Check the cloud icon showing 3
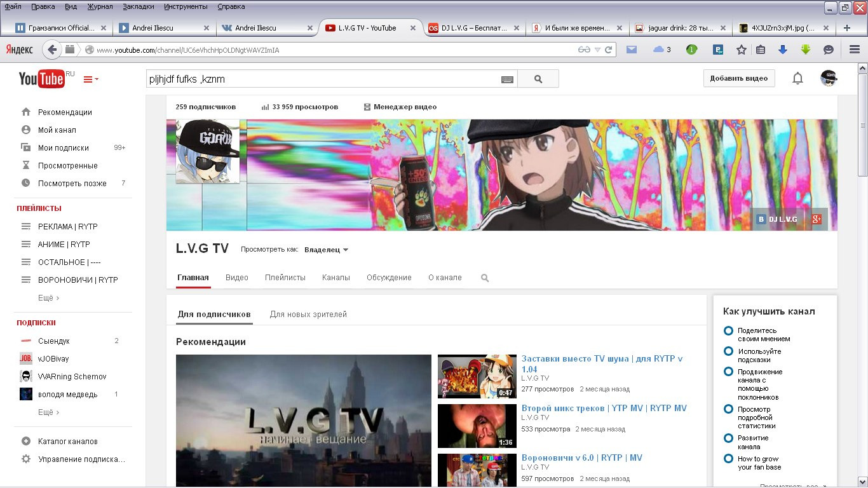Screen dimensions: 868x488 coord(661,50)
